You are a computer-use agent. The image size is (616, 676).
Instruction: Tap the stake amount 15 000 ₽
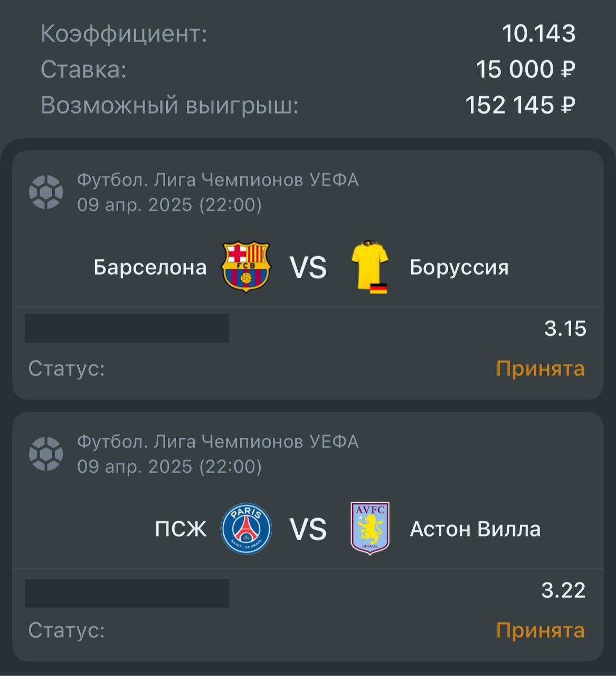526,70
